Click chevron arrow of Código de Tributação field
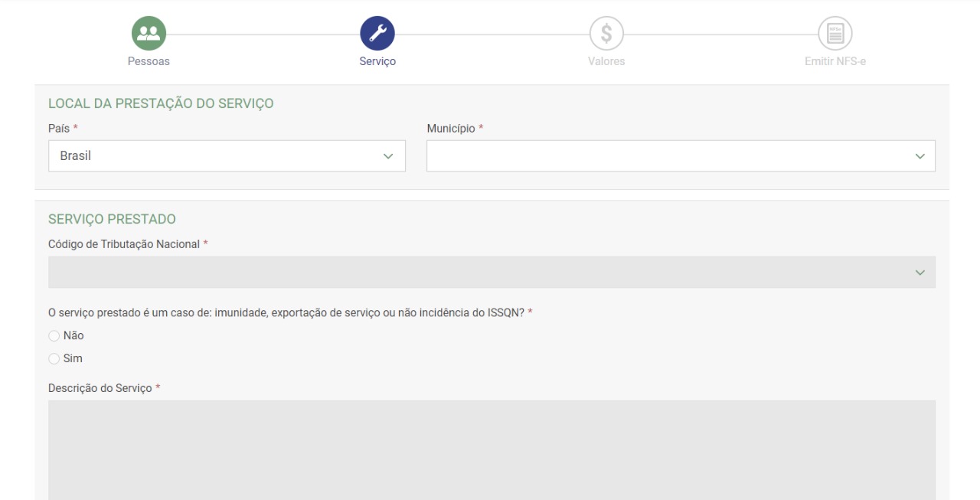Screen dimensions: 980x500 click(920, 273)
